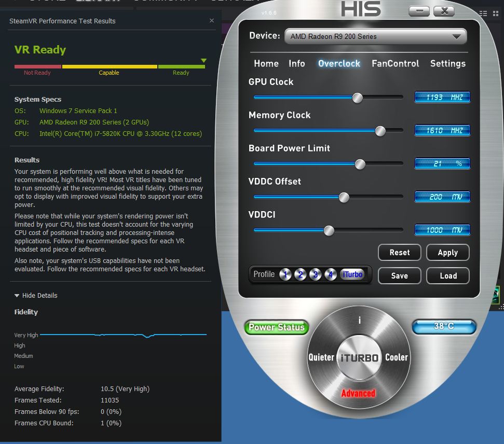Image resolution: width=504 pixels, height=444 pixels.
Task: Click the green readiness marker triangle
Action: [x=203, y=60]
